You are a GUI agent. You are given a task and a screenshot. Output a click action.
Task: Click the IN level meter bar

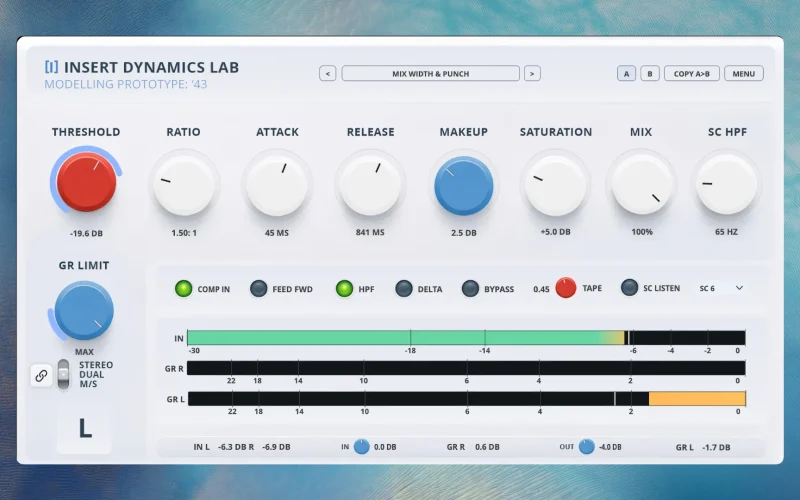coord(466,338)
